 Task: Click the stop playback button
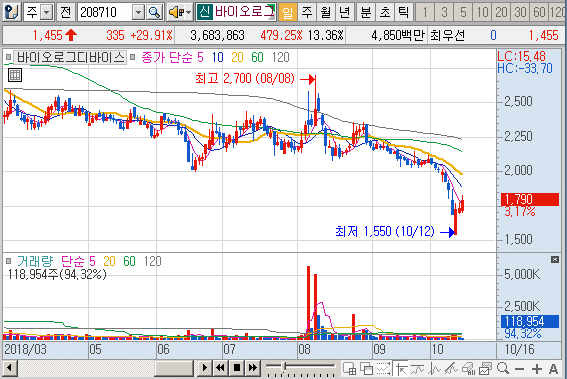[236, 369]
